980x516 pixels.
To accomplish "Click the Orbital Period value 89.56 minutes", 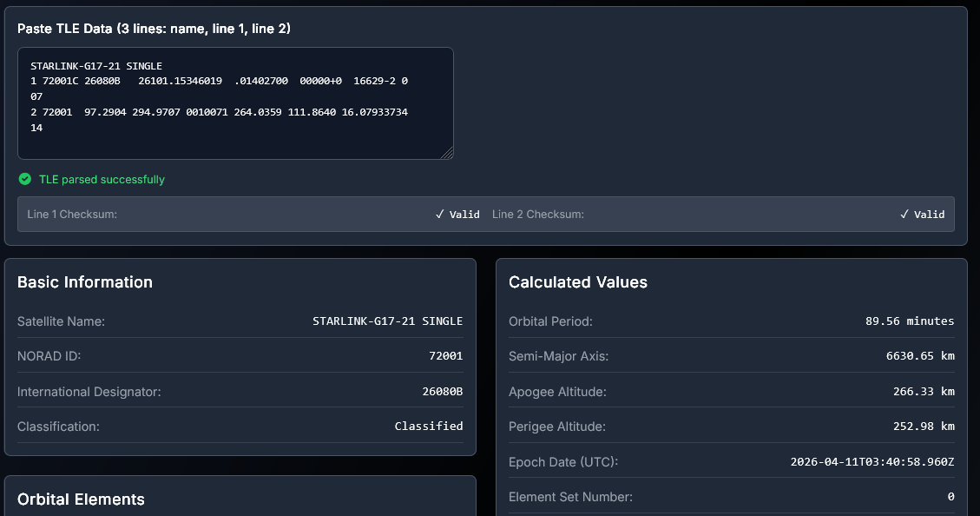I will [x=909, y=321].
